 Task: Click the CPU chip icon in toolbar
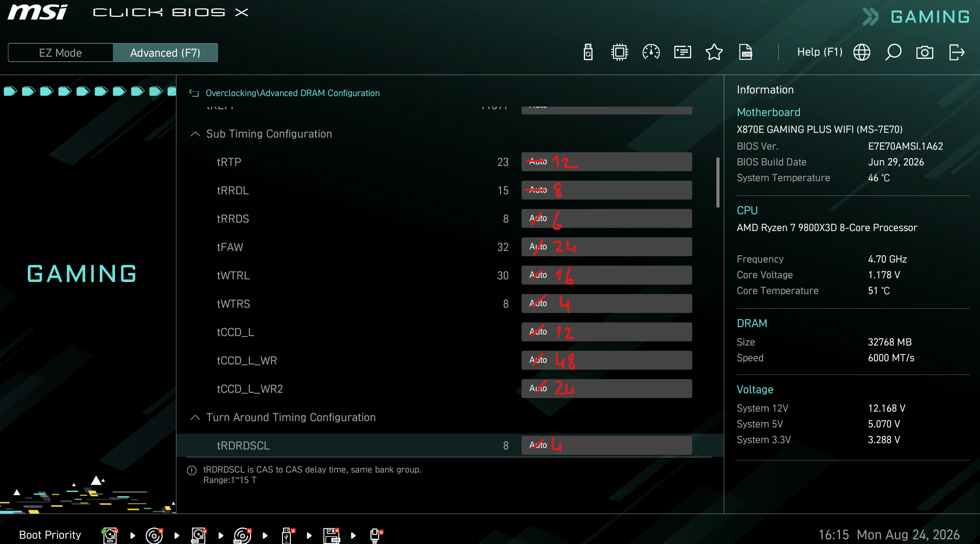point(620,53)
